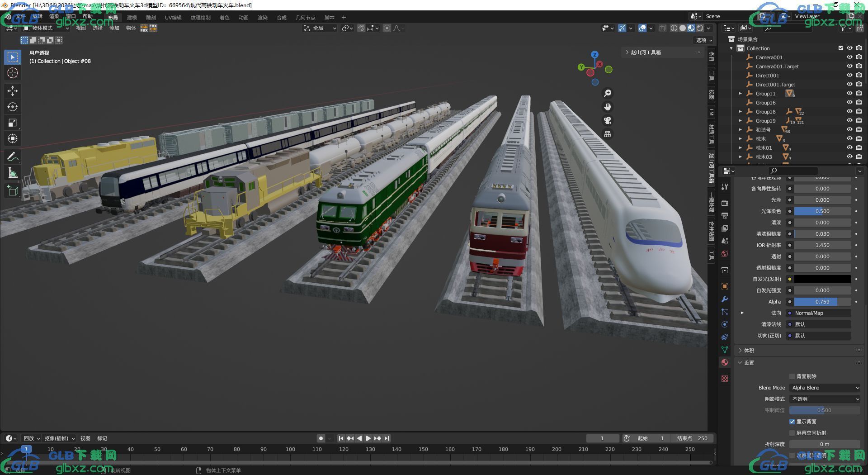Open the Blend Mode dropdown

coord(825,388)
